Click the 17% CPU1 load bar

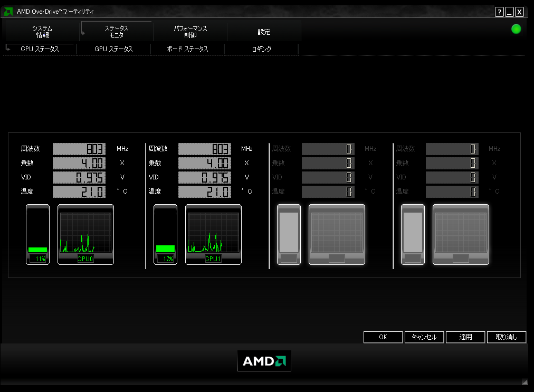point(166,234)
